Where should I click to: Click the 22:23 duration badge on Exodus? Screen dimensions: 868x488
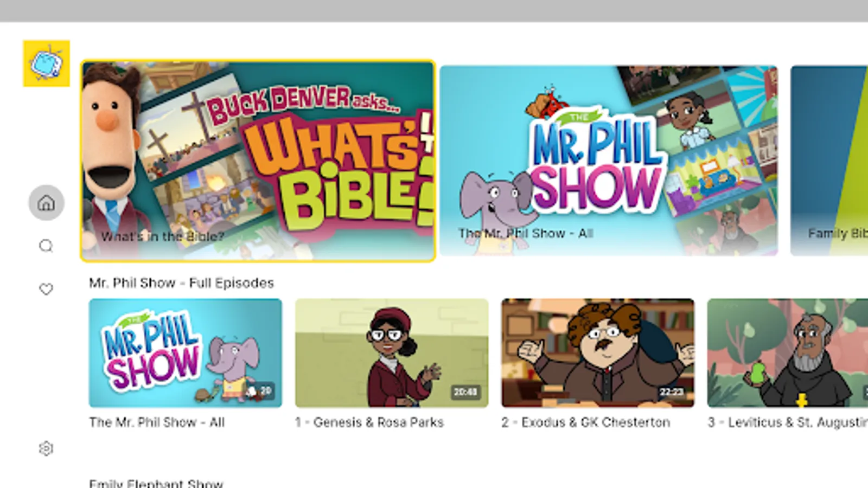(x=672, y=391)
